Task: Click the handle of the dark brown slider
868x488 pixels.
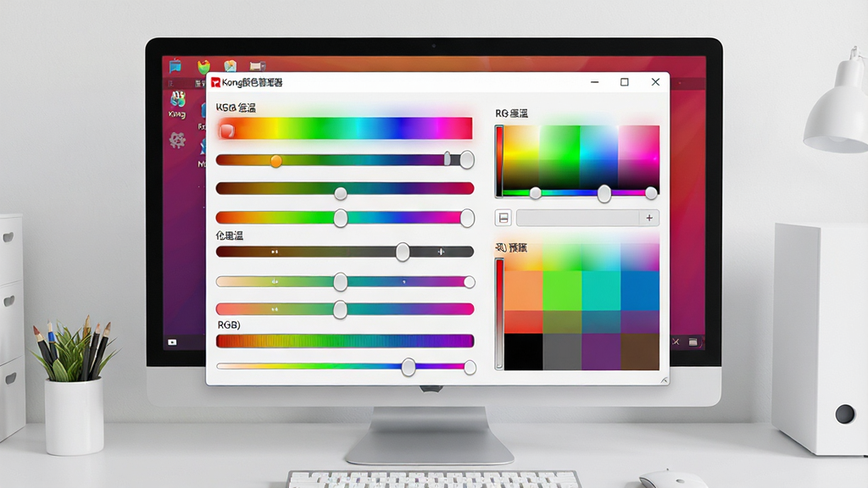Action: 403,252
